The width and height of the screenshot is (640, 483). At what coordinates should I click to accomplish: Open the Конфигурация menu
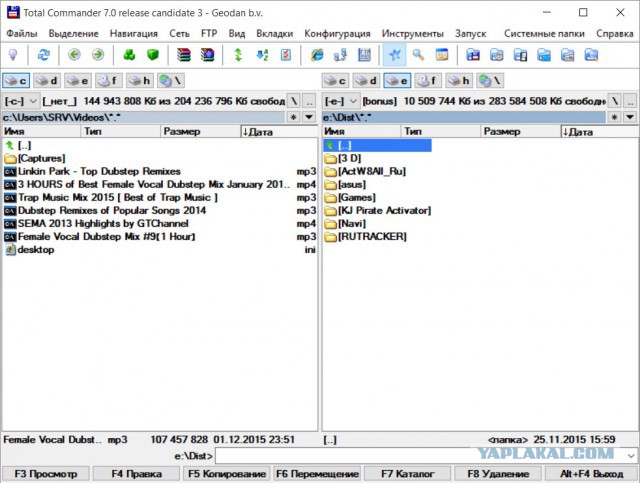click(x=337, y=33)
